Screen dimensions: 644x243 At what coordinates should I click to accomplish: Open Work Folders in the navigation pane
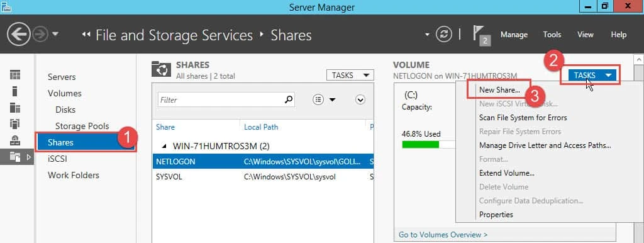point(74,175)
